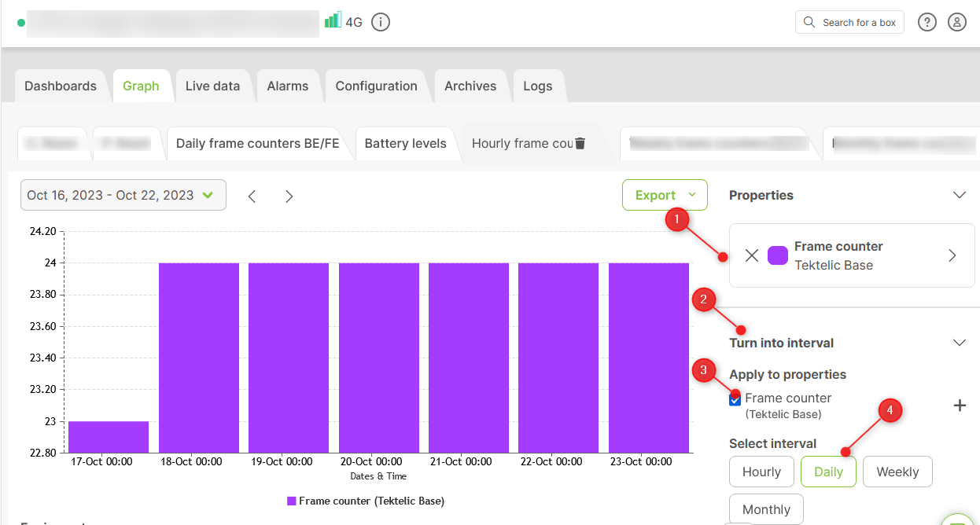Add property with the plus icon
The height and width of the screenshot is (525, 980).
960,406
